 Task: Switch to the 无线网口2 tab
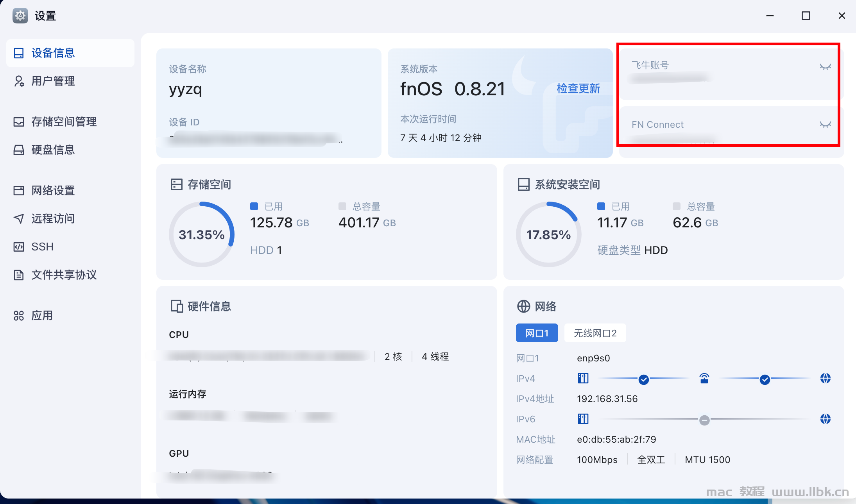(x=595, y=333)
